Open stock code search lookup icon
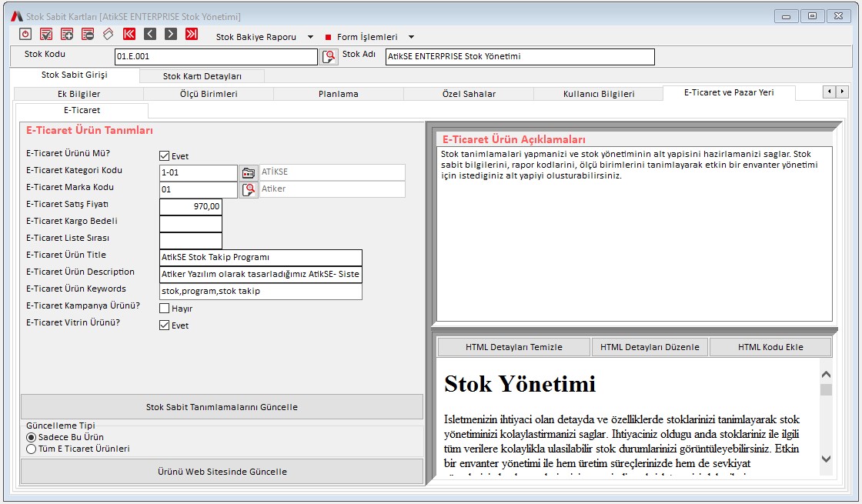This screenshot has height=504, width=862. (x=329, y=57)
